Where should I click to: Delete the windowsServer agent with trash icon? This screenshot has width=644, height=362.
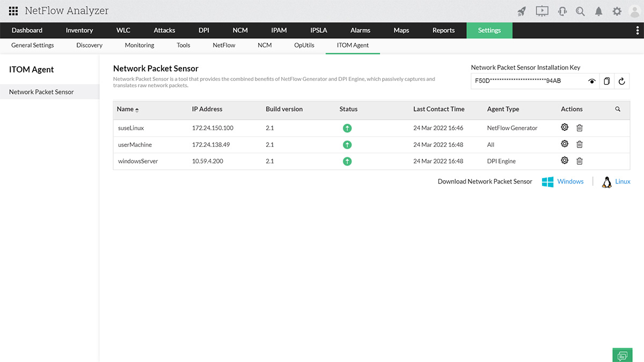tap(580, 161)
